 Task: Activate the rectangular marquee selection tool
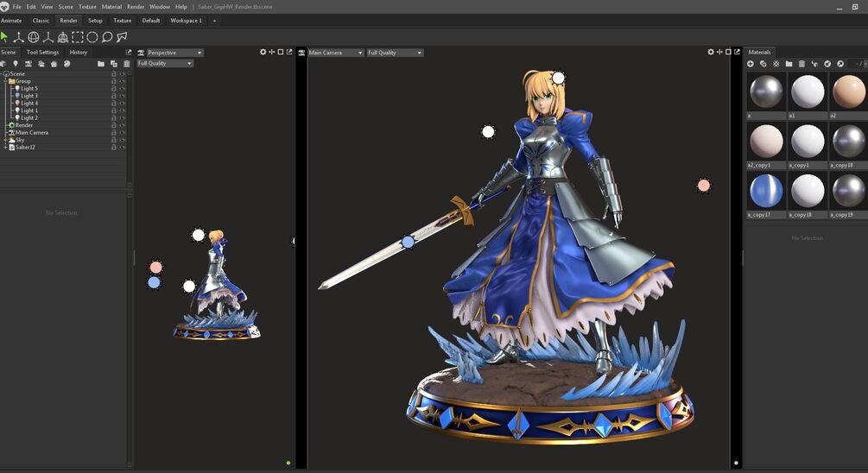[x=78, y=37]
